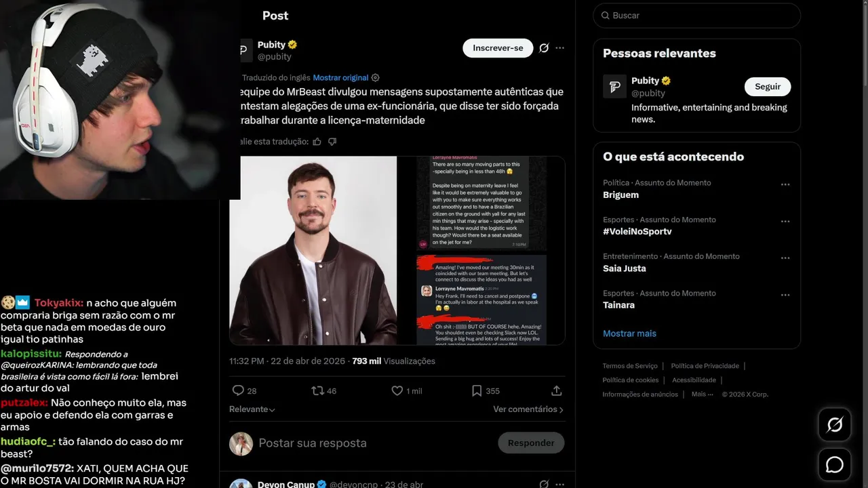Follow Pubity with Seguir button
This screenshot has width=868, height=488.
(768, 87)
